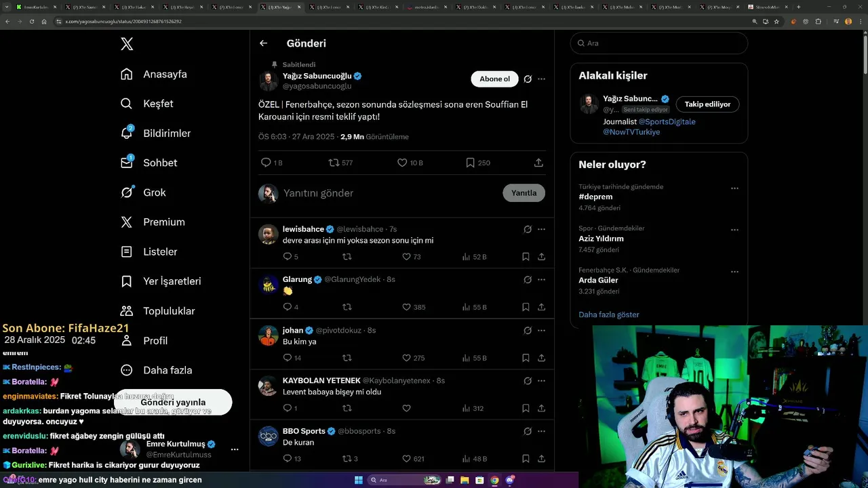Open account menu dots beside Emre Kurtulmuş

(x=235, y=449)
